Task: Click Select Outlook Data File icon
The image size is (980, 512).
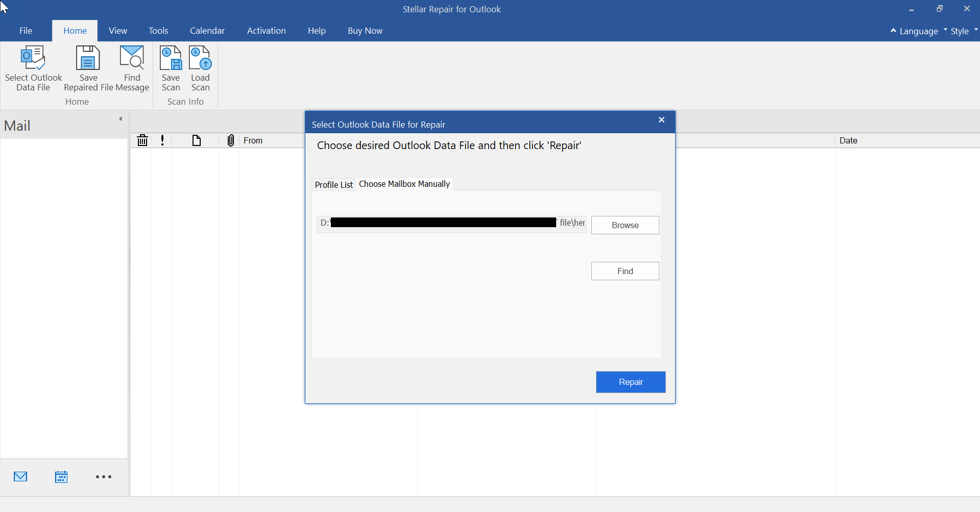Action: pyautogui.click(x=33, y=58)
